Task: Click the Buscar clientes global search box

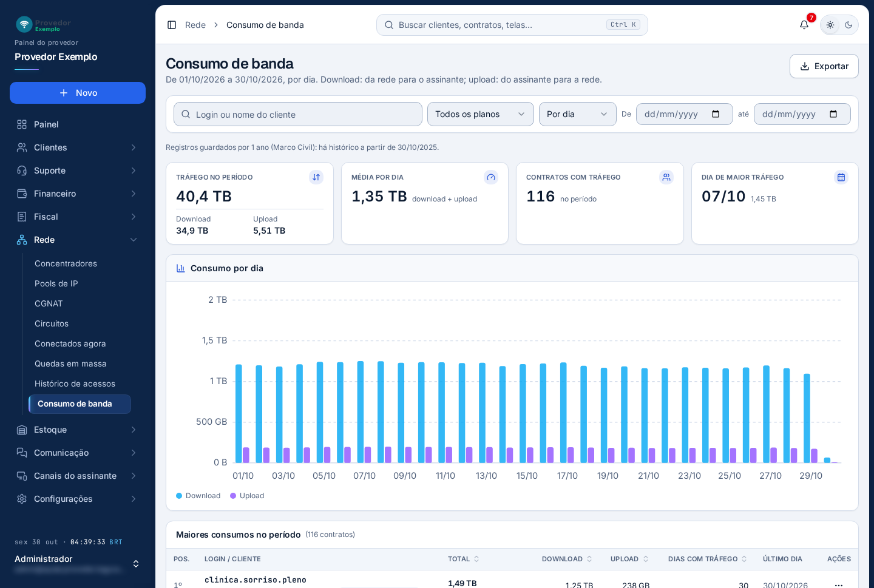Action: [512, 25]
